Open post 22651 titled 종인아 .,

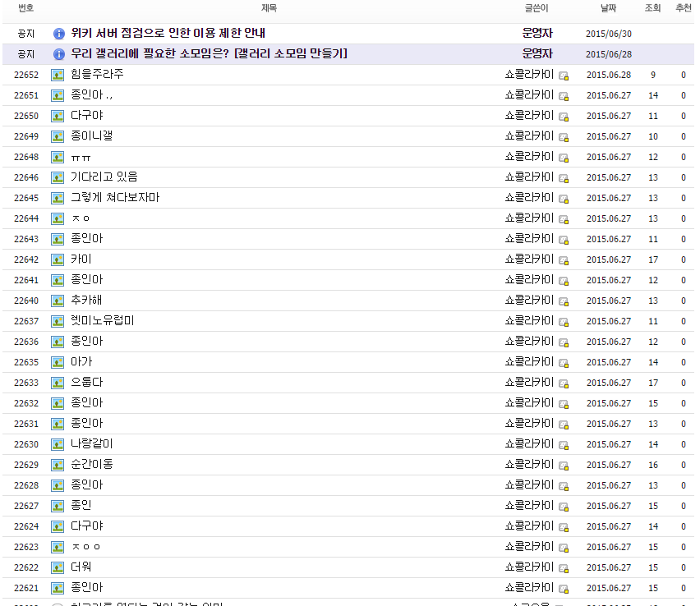pos(92,94)
